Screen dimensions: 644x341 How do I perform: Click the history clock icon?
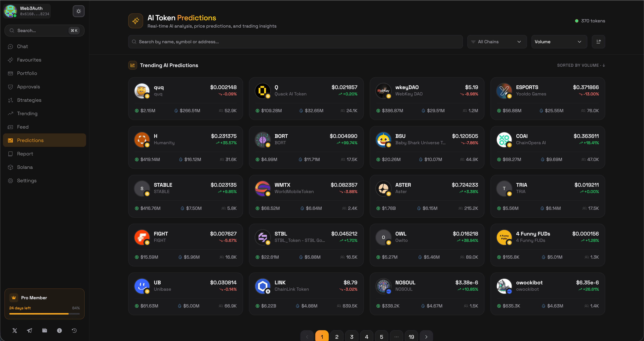(x=74, y=331)
